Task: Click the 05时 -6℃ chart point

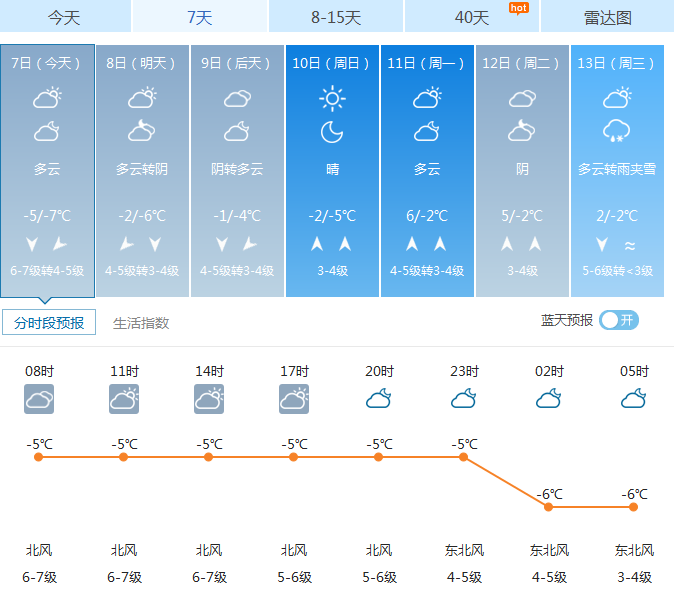Action: pos(633,507)
